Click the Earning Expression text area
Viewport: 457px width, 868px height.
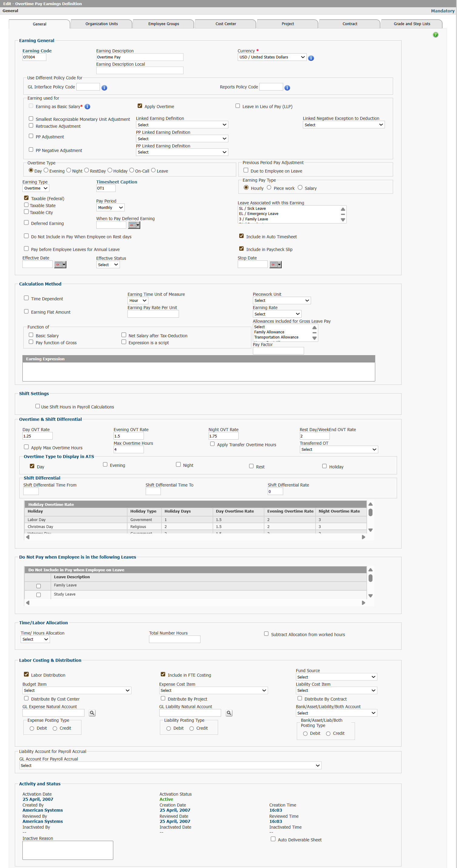pos(198,372)
